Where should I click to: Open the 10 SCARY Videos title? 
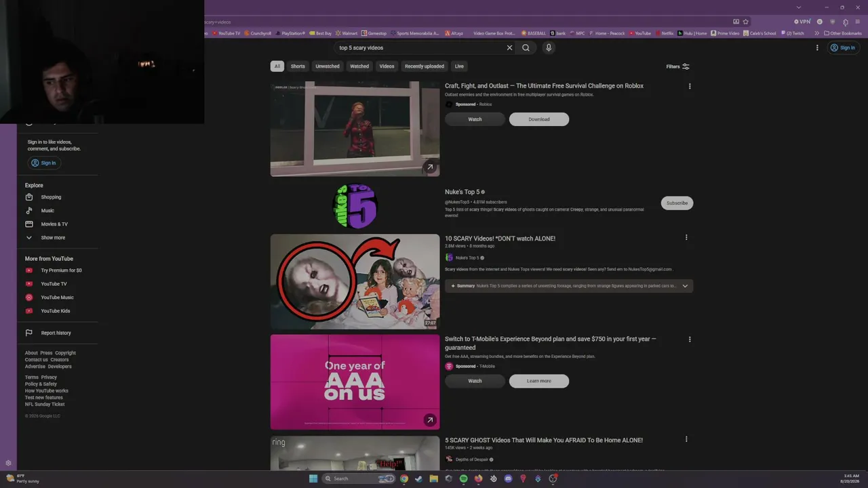[x=500, y=239]
